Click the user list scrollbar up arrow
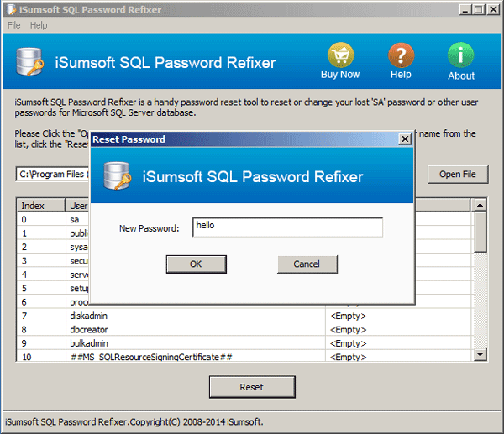The height and width of the screenshot is (434, 504). point(480,205)
